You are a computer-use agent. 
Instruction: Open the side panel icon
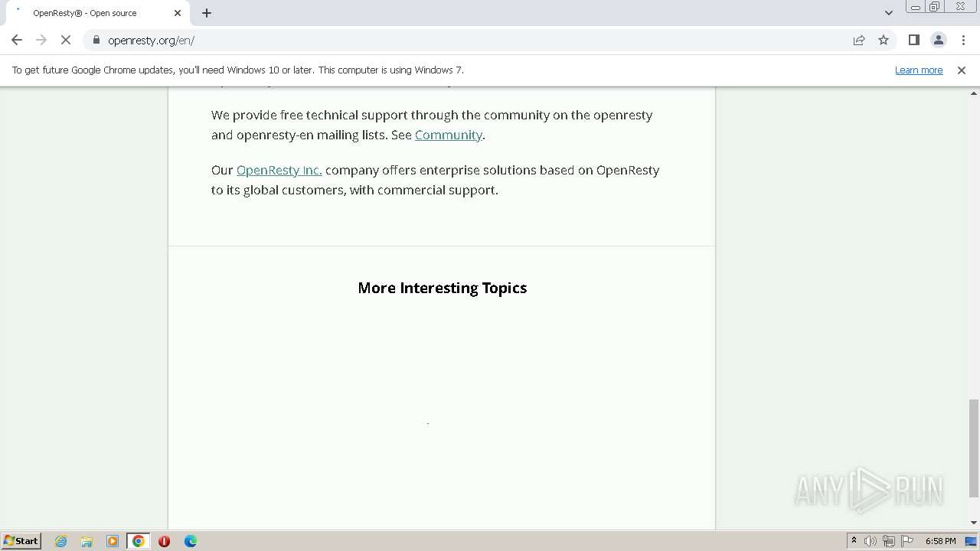pos(913,40)
